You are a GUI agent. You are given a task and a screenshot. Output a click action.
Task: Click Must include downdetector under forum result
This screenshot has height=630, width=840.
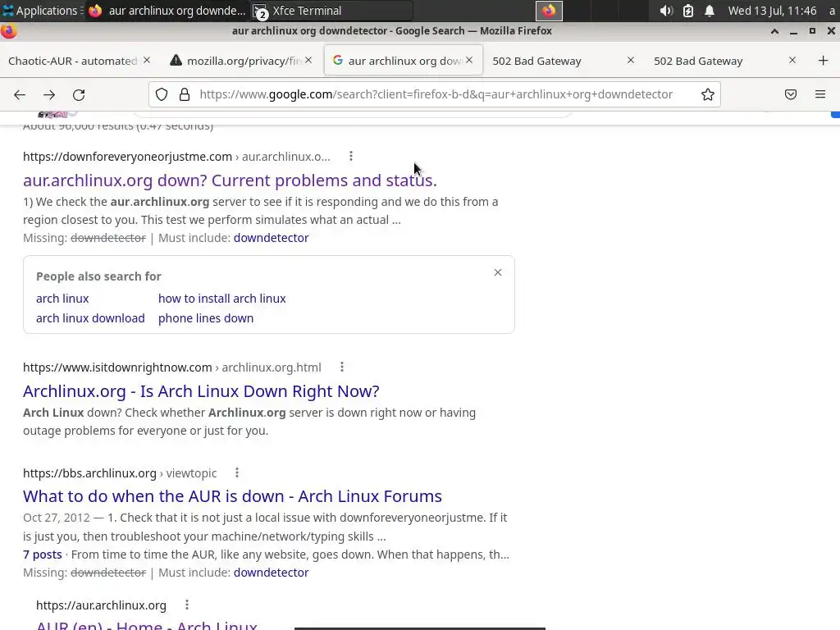[271, 573]
